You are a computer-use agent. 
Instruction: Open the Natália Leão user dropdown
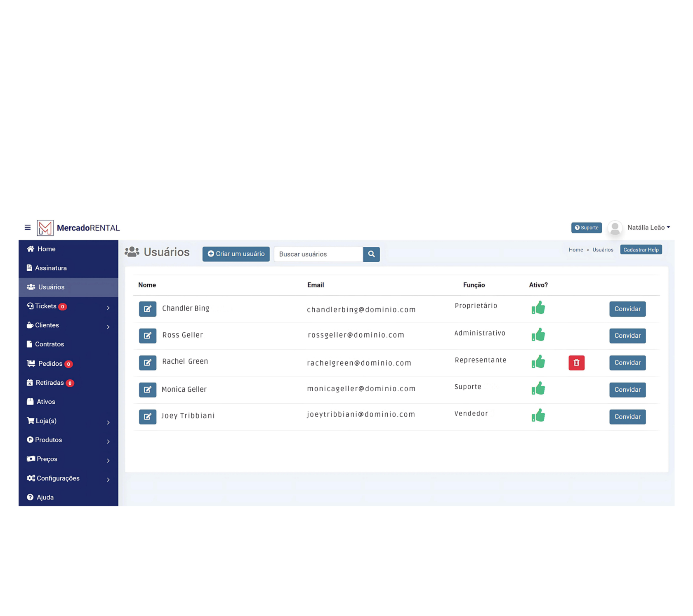point(648,228)
